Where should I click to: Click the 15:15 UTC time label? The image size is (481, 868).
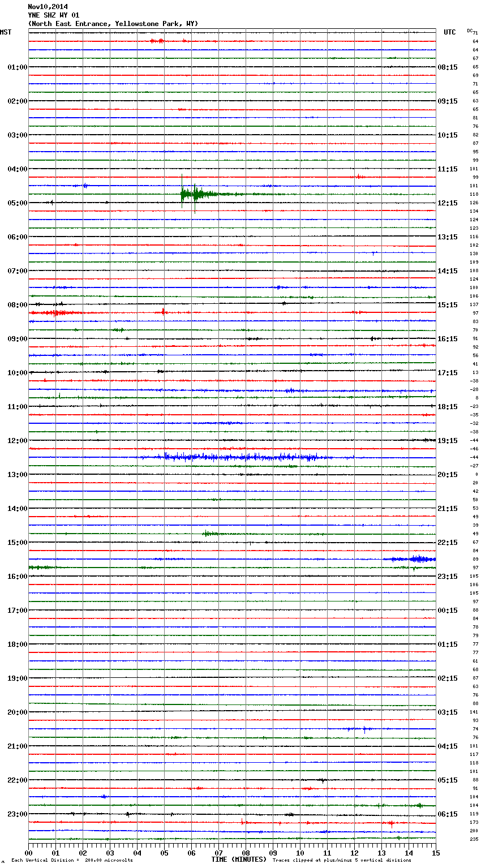pyautogui.click(x=448, y=305)
